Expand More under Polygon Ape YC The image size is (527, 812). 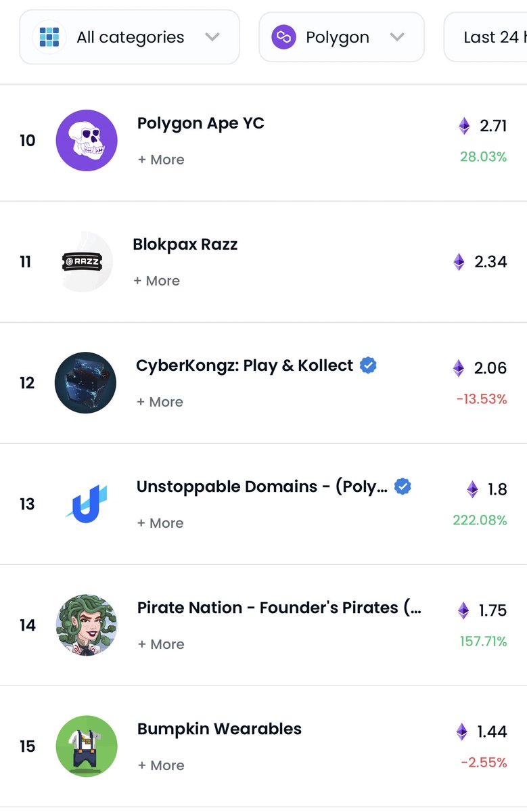[161, 160]
